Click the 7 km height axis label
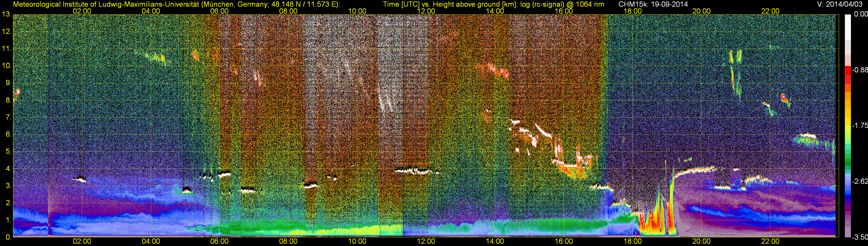Viewport: 868px width, 246px height. tap(8, 117)
